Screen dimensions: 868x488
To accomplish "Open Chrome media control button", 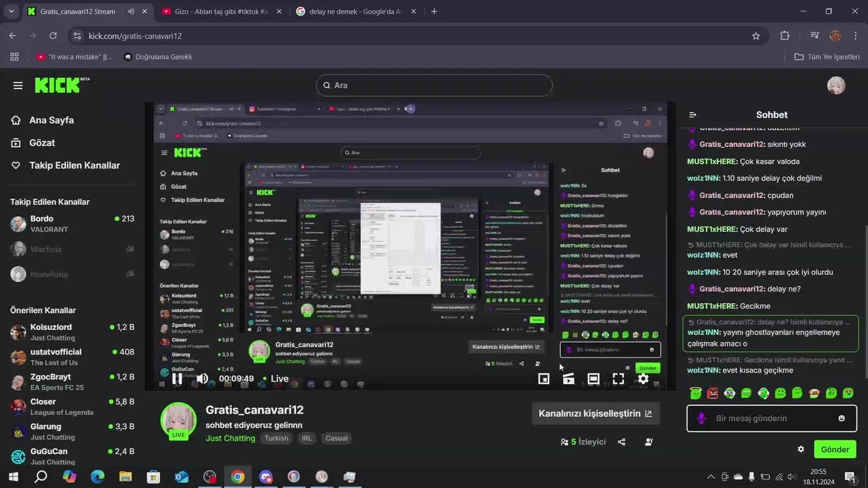I will (x=815, y=35).
